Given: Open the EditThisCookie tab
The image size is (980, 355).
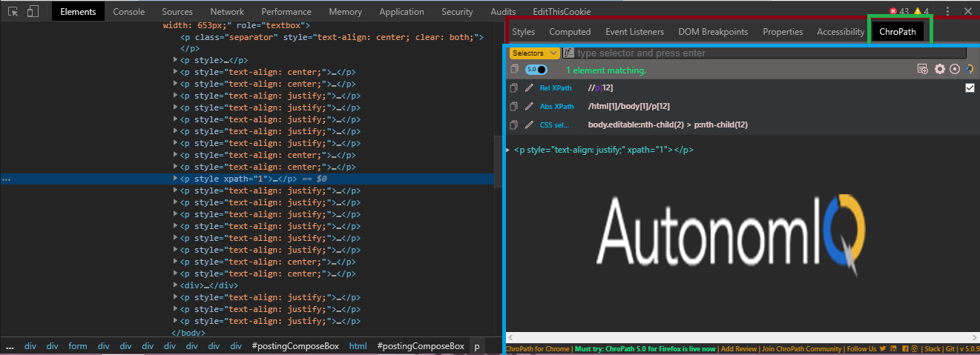Looking at the screenshot, I should [x=562, y=11].
